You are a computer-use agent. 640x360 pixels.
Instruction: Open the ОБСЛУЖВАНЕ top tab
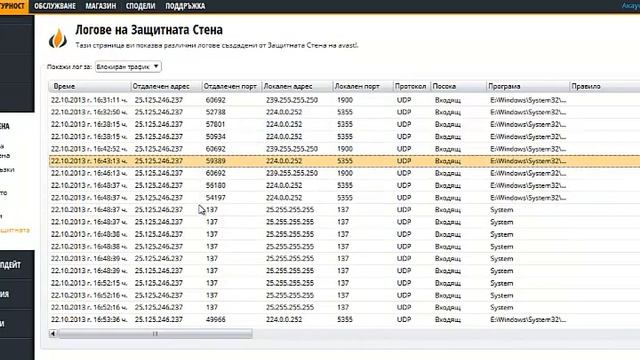point(55,6)
